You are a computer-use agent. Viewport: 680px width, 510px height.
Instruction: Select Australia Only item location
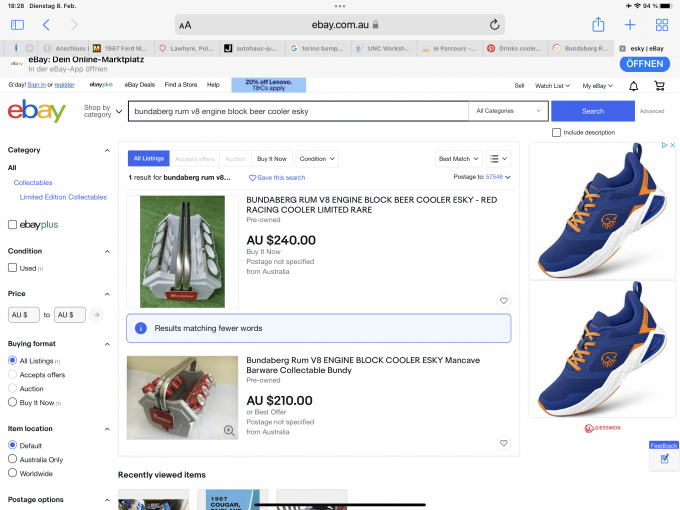[13, 459]
